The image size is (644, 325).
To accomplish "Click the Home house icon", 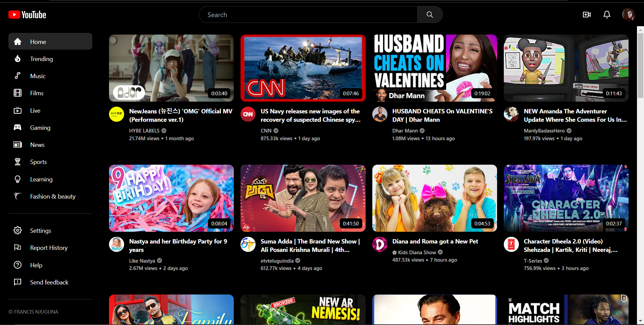I will click(17, 42).
